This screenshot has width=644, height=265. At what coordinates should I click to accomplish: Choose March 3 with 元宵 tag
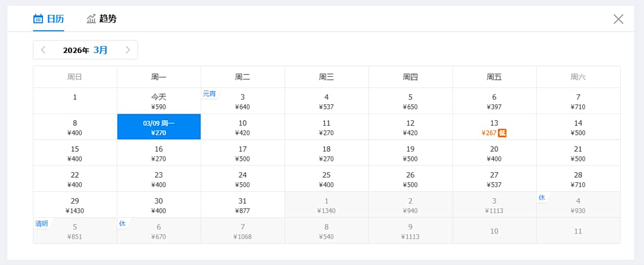(x=243, y=101)
